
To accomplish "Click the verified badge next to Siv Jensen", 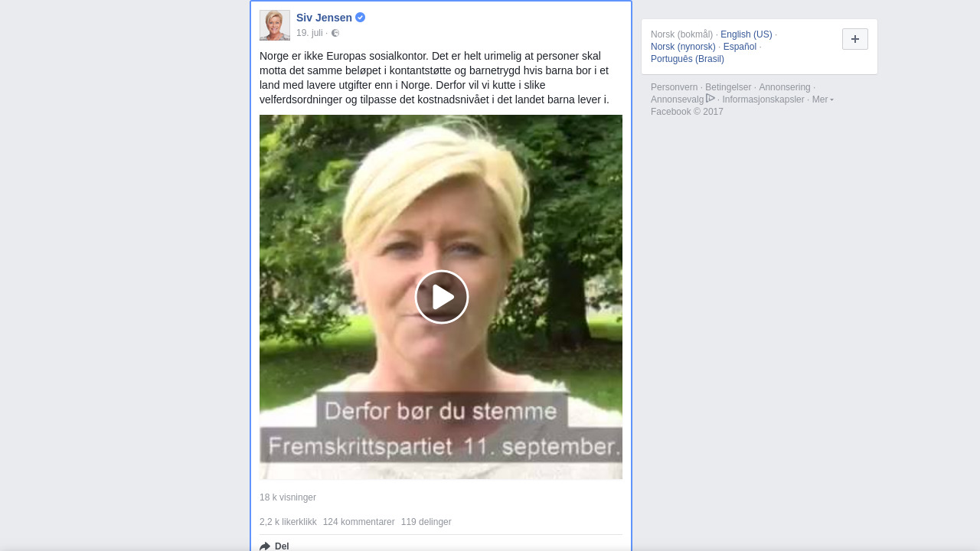I will (360, 18).
